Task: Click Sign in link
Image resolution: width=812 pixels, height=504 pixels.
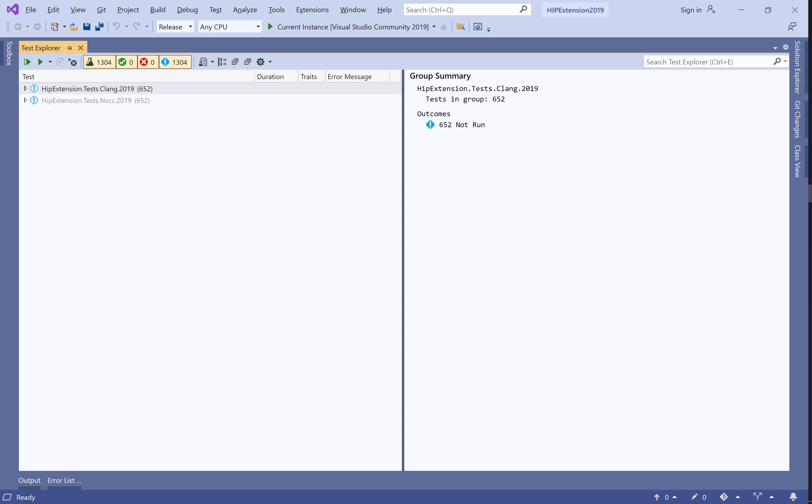Action: (x=691, y=10)
